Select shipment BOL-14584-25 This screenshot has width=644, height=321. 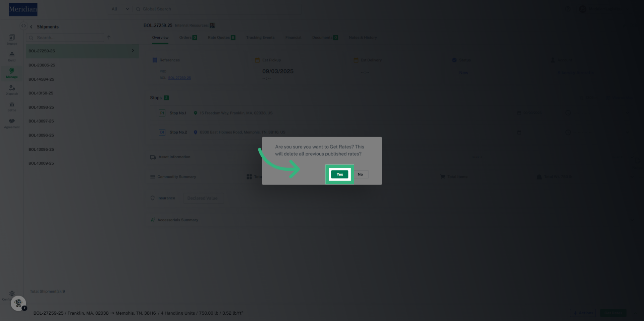click(x=82, y=79)
